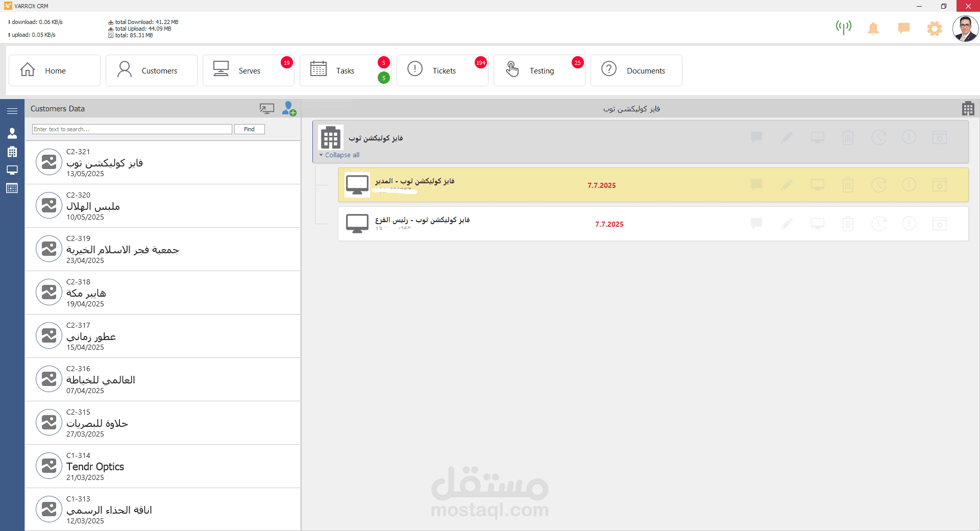Select customer C2-318 هايبر مكة
Screen dimensions: 980x531
pos(163,293)
